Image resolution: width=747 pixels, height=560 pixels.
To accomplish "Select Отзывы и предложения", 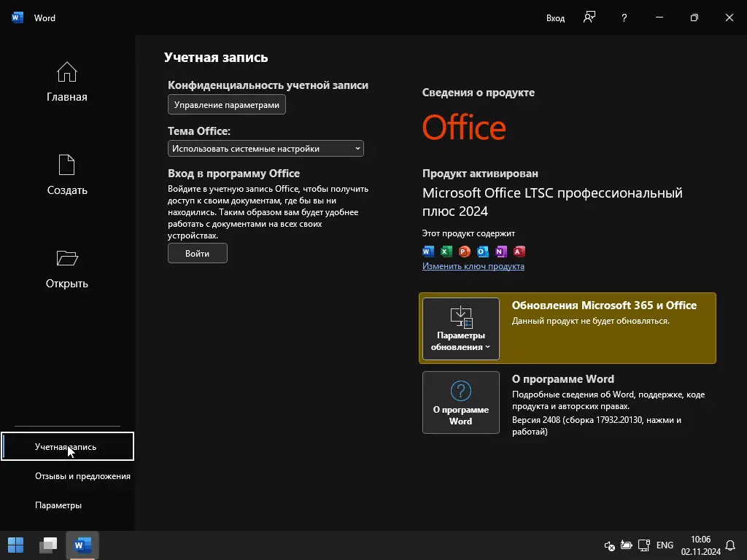I will 82,475.
